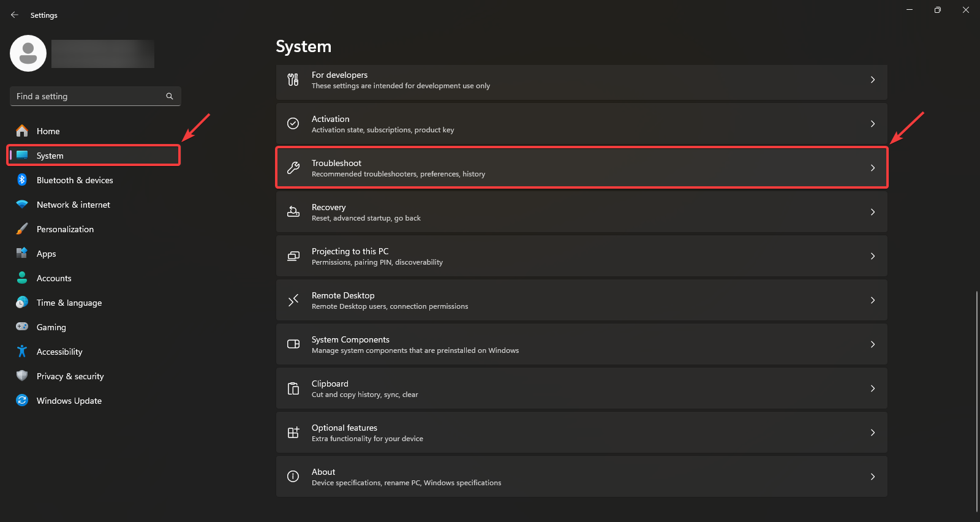Click the Recovery icon
This screenshot has width=980, height=522.
click(293, 212)
